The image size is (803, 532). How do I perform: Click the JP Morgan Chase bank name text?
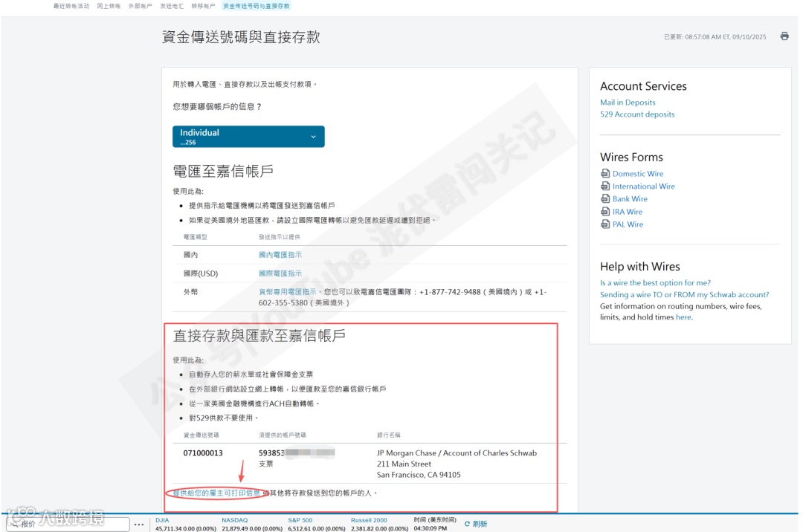coord(457,453)
